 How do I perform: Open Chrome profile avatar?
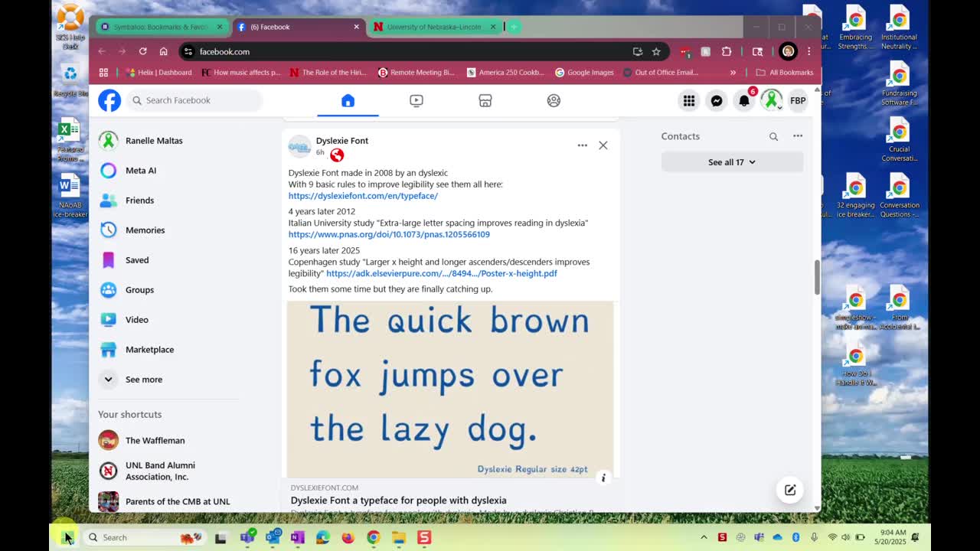pyautogui.click(x=788, y=51)
